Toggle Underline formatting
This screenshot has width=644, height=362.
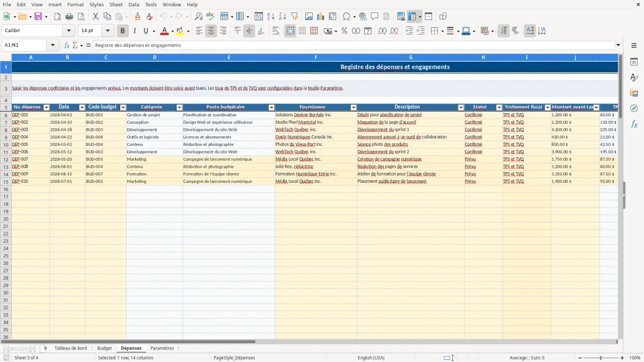[x=145, y=31]
